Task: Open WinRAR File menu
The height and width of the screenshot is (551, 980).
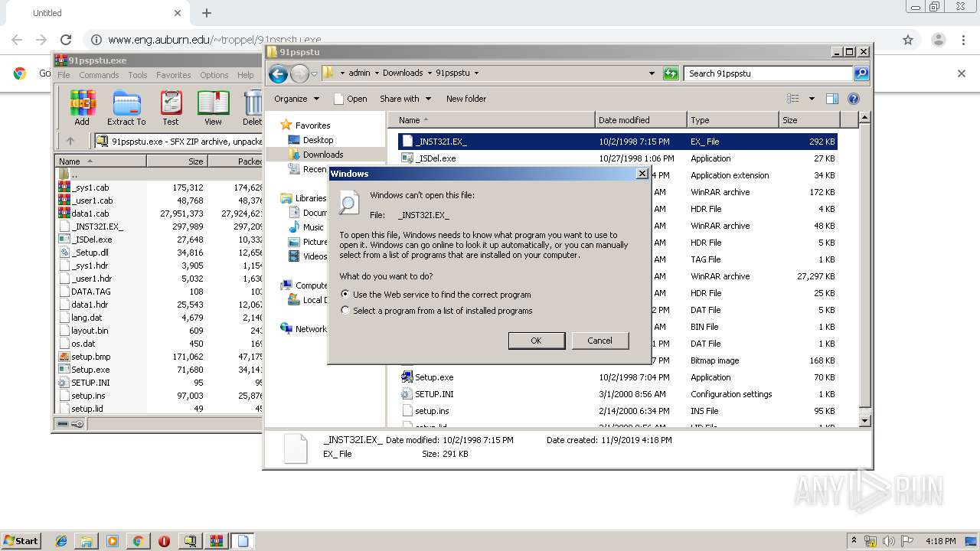Action: (64, 75)
